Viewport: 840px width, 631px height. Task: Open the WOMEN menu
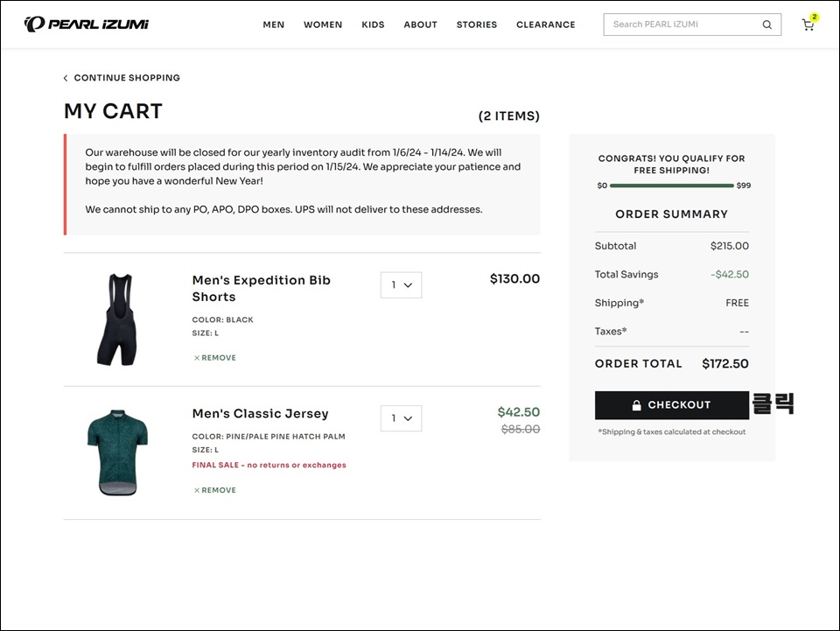323,25
